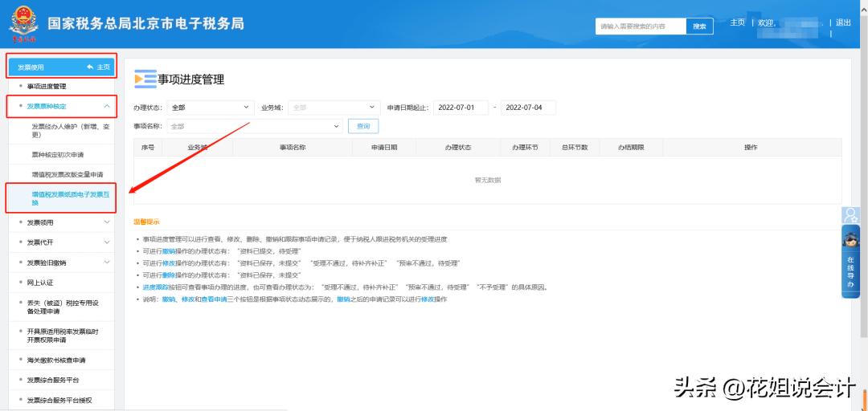Click the 操作 column header
The height and width of the screenshot is (411, 868).
(751, 147)
